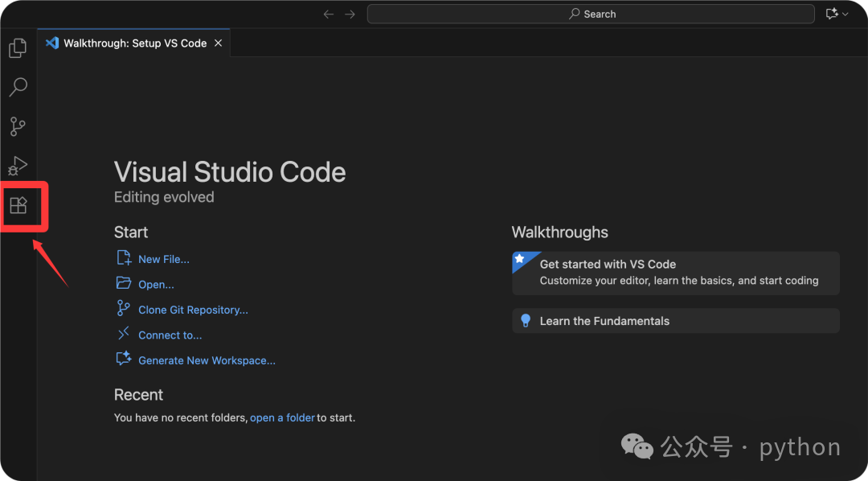
Task: Click the Search command center box
Action: click(x=591, y=14)
